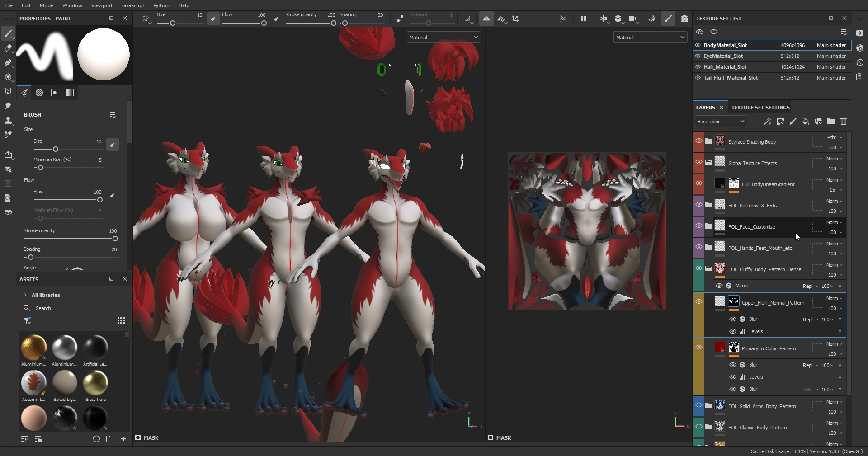Hide the Stylized Shading Body layer

click(x=698, y=141)
